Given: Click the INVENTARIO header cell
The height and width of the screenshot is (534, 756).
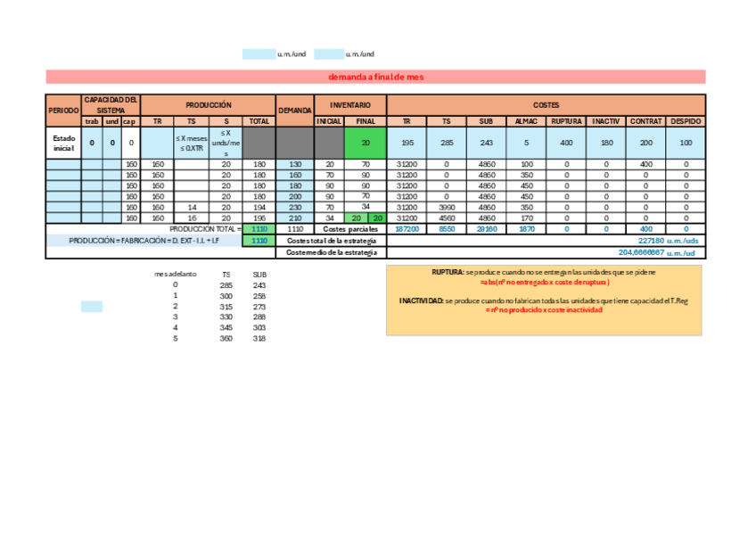Looking at the screenshot, I should click(349, 104).
